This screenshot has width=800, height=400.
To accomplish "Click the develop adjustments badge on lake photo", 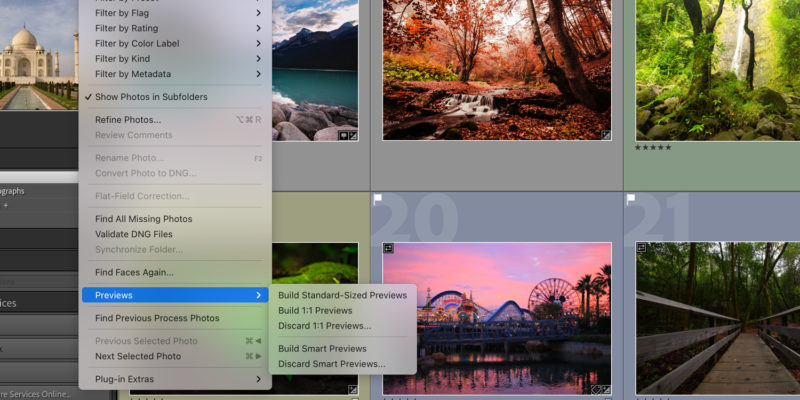I will 353,136.
